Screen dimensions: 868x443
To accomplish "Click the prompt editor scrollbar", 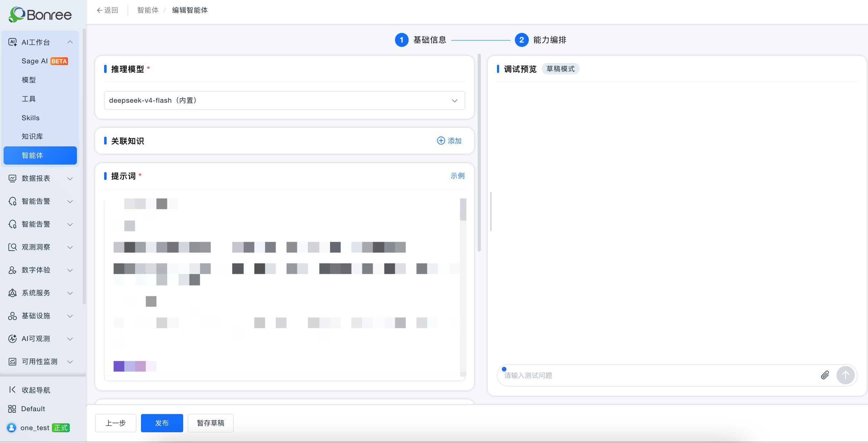I will click(463, 210).
